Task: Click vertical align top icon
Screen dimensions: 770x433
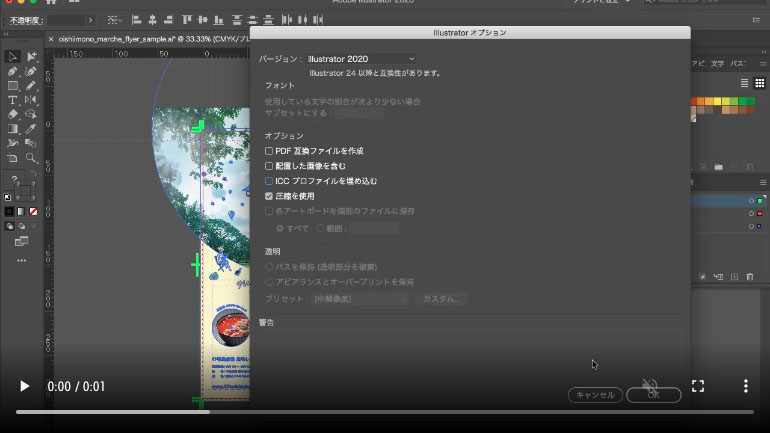Action: click(x=186, y=20)
